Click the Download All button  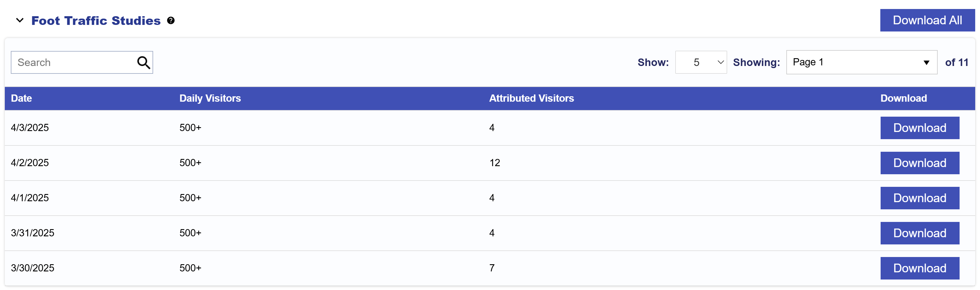(x=927, y=20)
